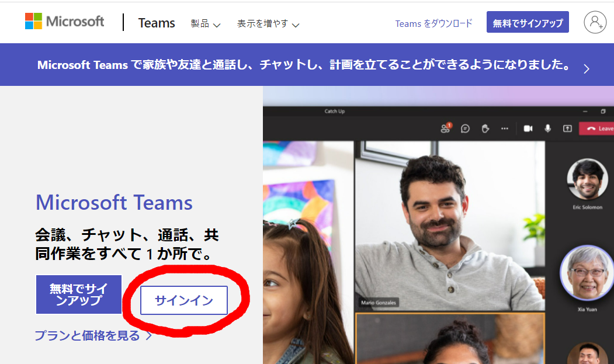Click the banner's right arrow chevron
The height and width of the screenshot is (364, 614).
pos(586,69)
